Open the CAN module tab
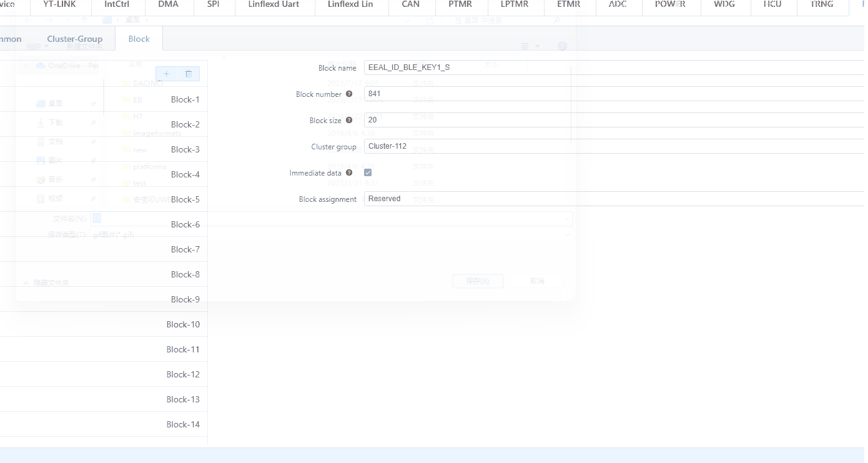868x463 pixels. (410, 4)
